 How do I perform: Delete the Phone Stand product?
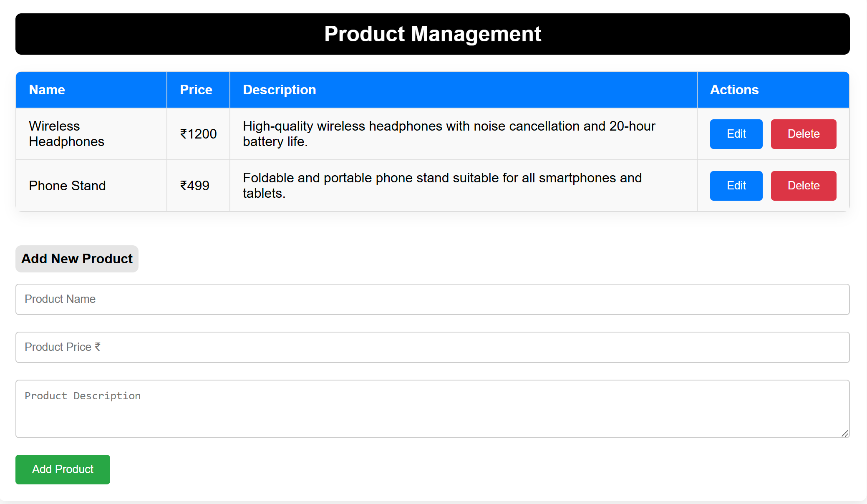tap(803, 186)
